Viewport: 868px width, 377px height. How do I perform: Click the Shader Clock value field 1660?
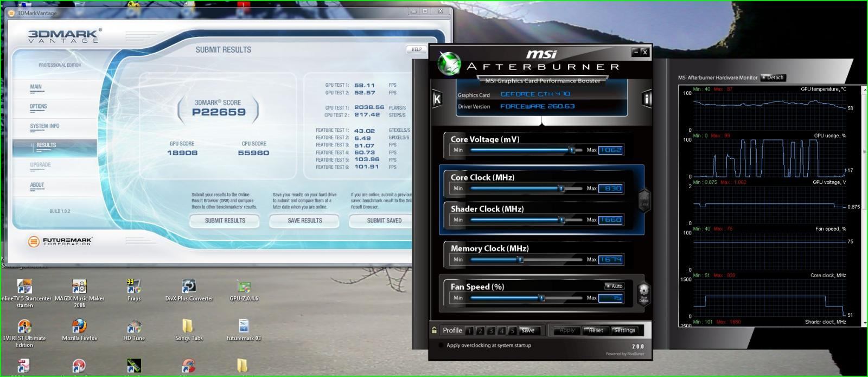click(611, 220)
